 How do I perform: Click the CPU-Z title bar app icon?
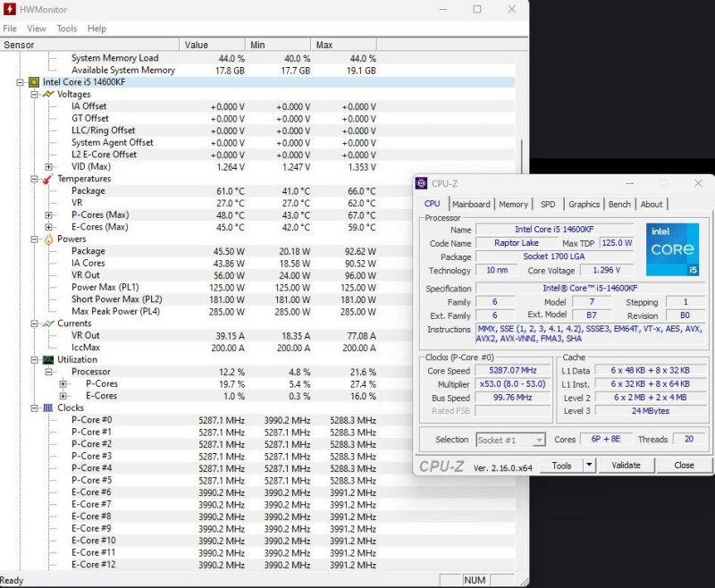[421, 183]
